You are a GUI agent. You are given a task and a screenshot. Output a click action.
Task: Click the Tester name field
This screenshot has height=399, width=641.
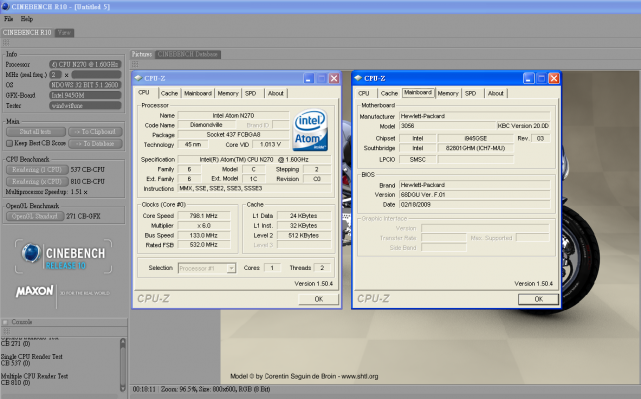point(85,105)
